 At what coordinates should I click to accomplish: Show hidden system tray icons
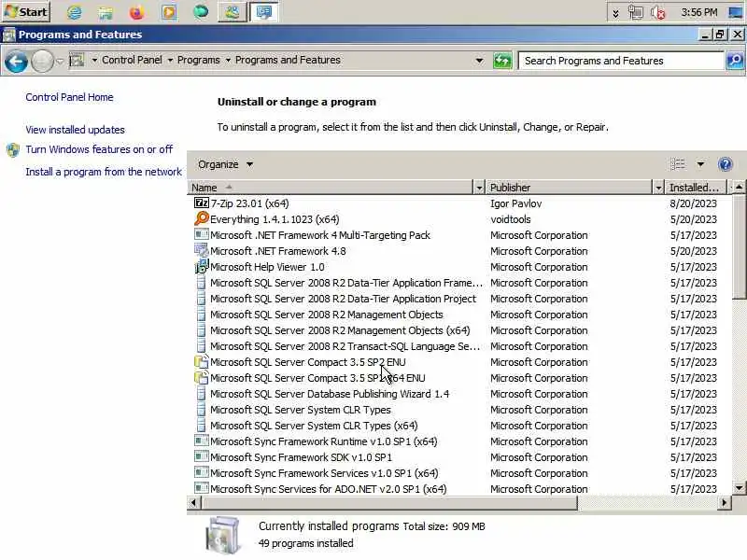(x=615, y=13)
